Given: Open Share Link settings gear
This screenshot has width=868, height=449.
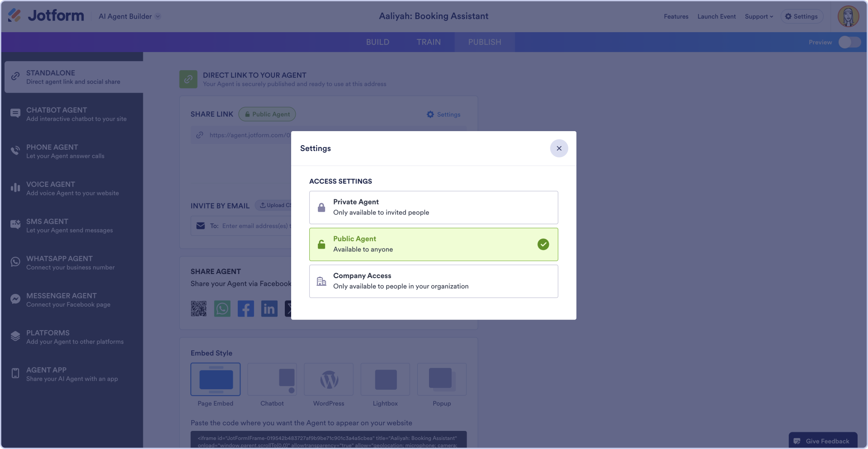Looking at the screenshot, I should click(443, 114).
